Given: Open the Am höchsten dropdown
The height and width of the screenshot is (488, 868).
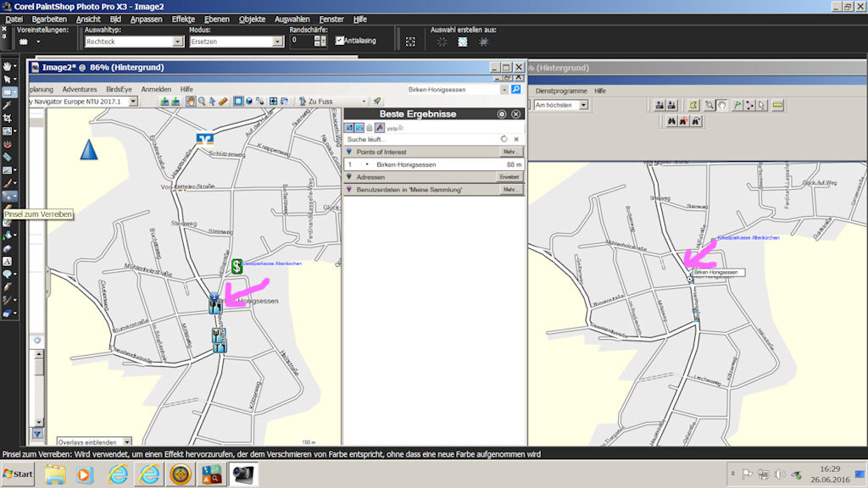Looking at the screenshot, I should 581,105.
